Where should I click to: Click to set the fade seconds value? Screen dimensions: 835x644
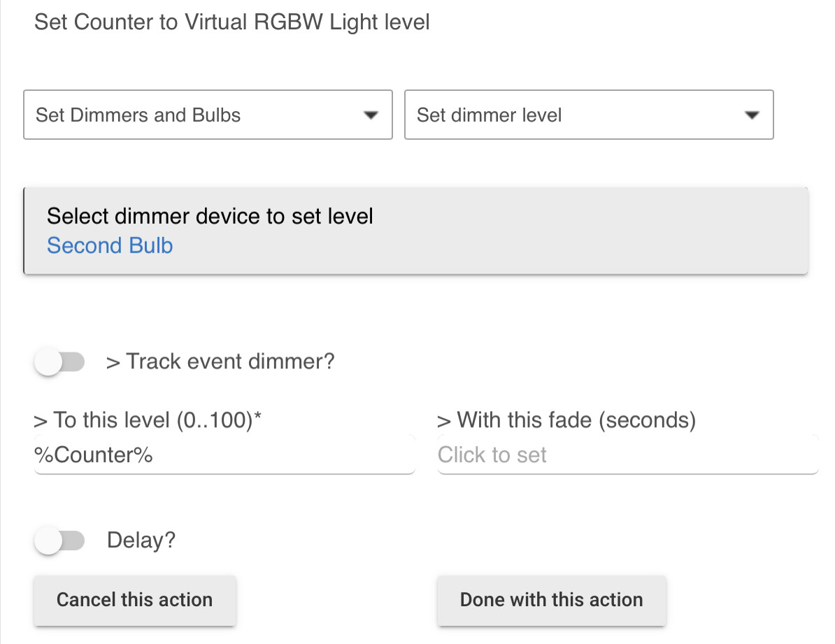point(627,455)
